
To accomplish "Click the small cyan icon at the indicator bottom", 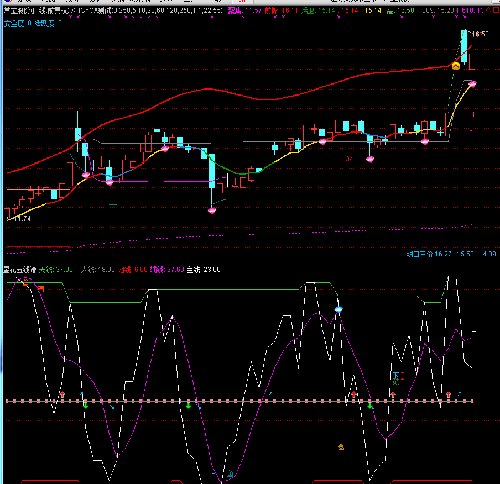I will (x=230, y=473).
